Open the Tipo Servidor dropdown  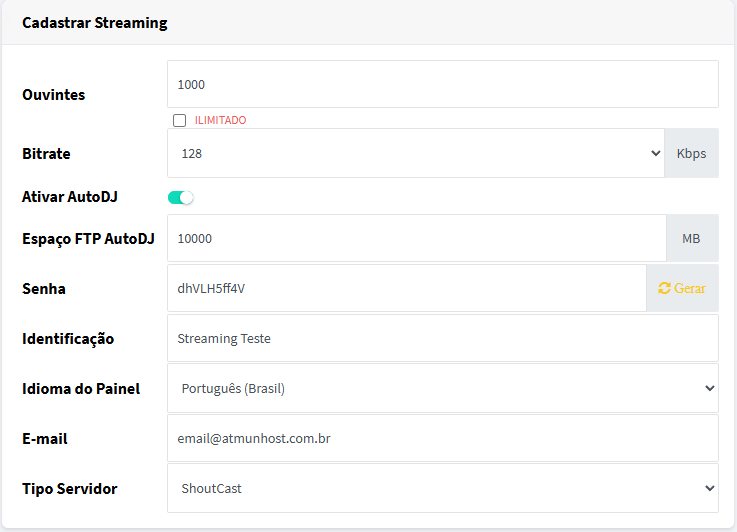pos(442,488)
